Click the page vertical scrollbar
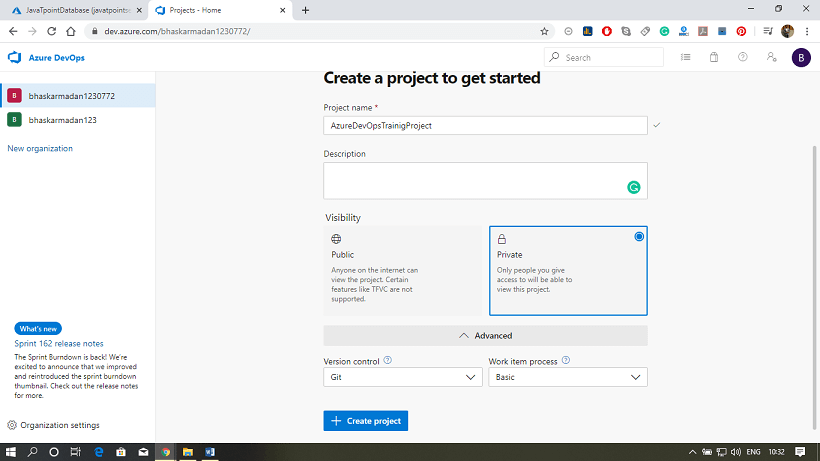This screenshot has height=461, width=820. click(814, 287)
